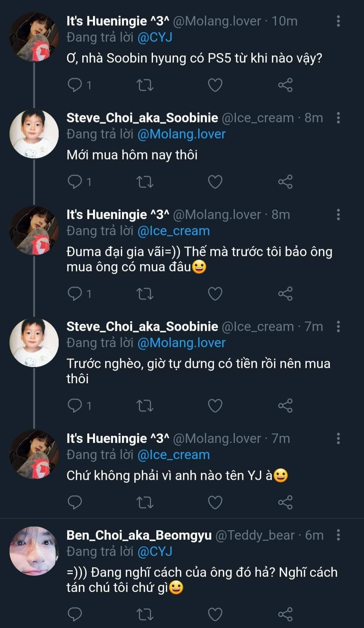Open @Molang.lover mention under "Mới mua" reply
This screenshot has width=364, height=628.
pos(181,134)
